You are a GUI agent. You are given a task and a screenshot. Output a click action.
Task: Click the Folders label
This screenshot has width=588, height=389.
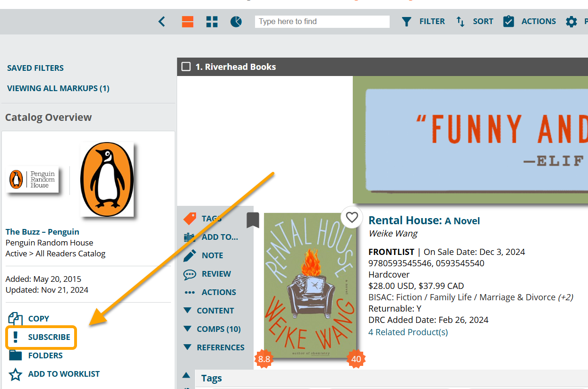click(45, 355)
